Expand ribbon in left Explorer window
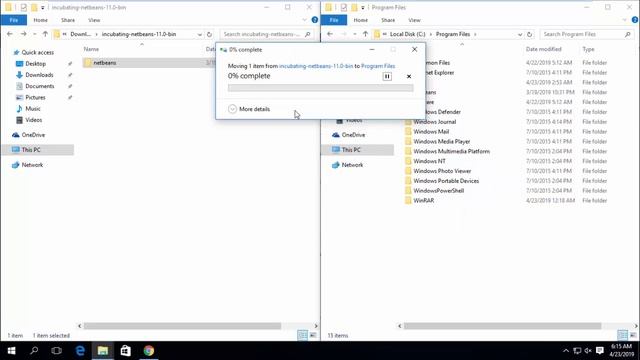The image size is (640, 360). (304, 20)
